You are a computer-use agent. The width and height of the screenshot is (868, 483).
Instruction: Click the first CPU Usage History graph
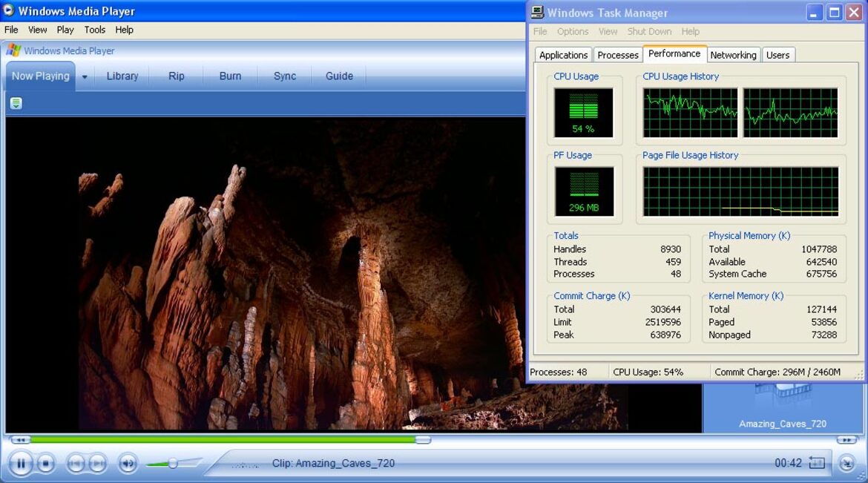coord(690,113)
